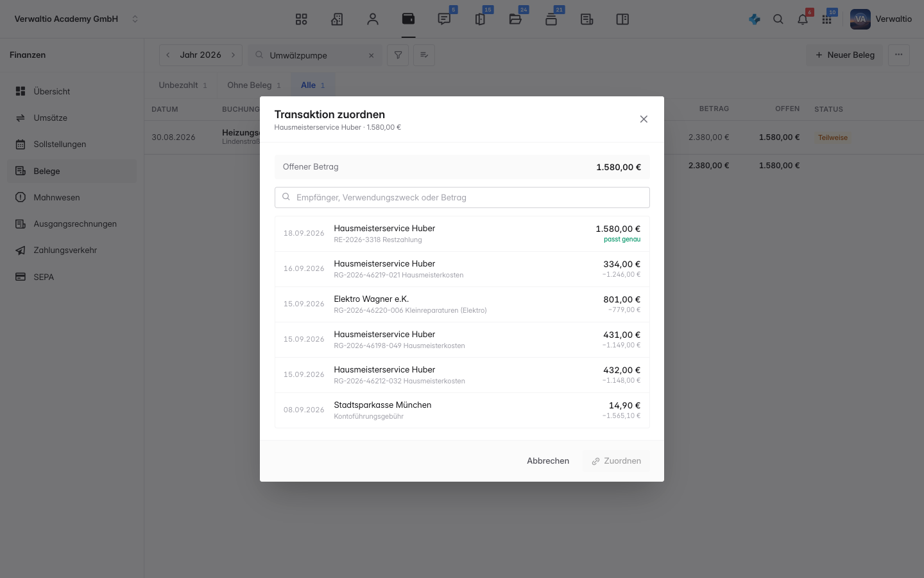Open the apps grid icon with badge 10
Viewport: 924px width, 578px height.
point(827,19)
